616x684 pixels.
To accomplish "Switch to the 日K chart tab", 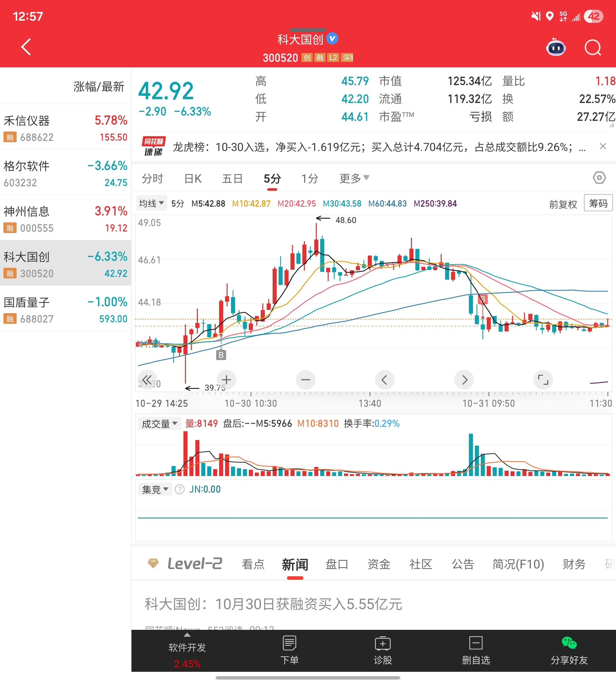I will [192, 179].
